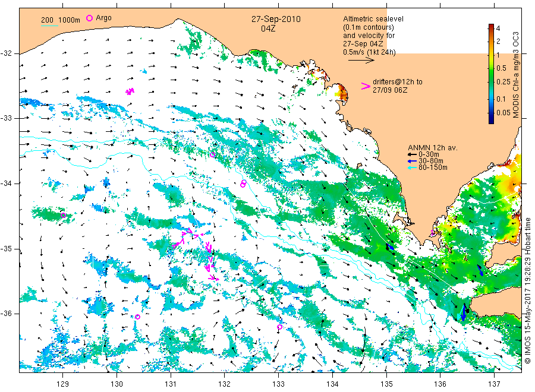Click the Argo float circle near 130.4E, 36S
The width and height of the screenshot is (535, 392).
coord(137,317)
